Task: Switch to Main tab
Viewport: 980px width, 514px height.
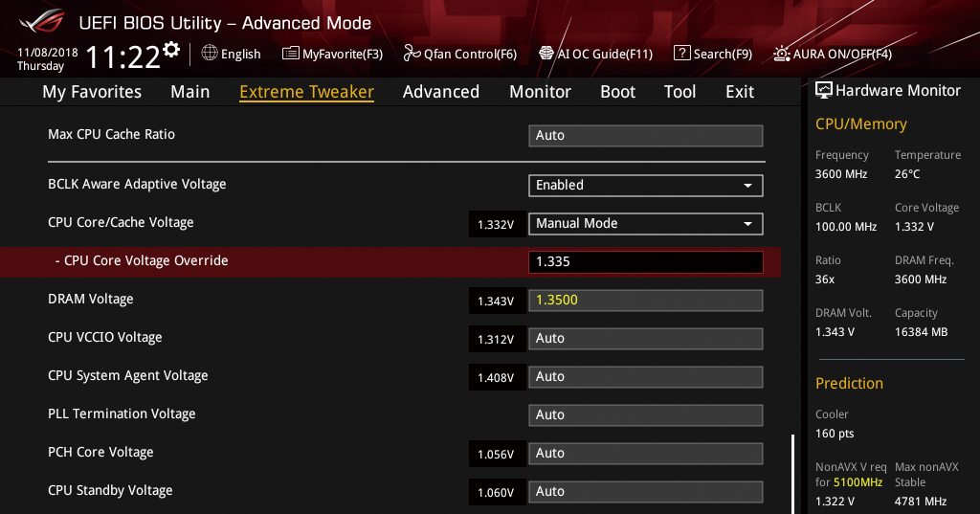Action: [x=190, y=92]
